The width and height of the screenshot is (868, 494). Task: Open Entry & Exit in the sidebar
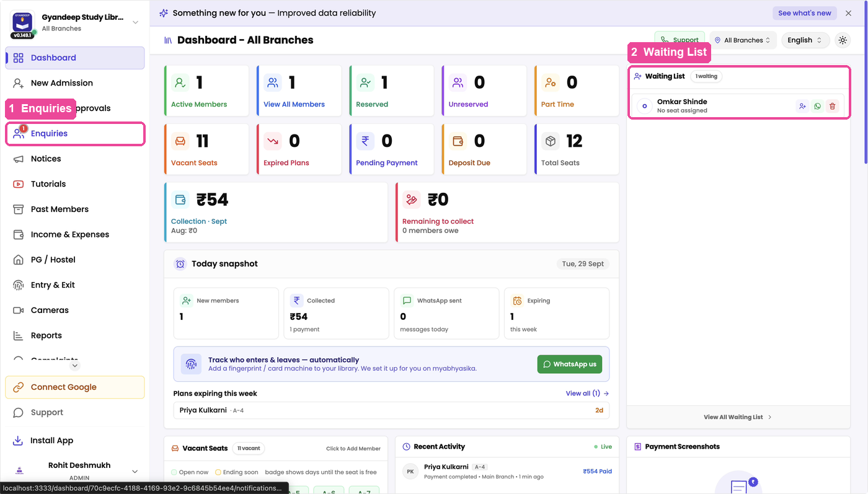point(75,285)
